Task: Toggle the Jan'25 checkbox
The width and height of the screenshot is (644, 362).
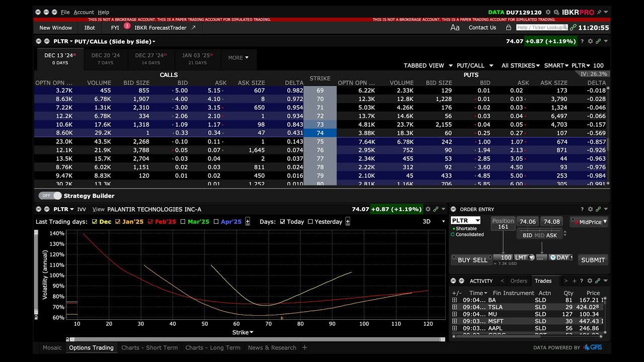Action: click(x=118, y=222)
